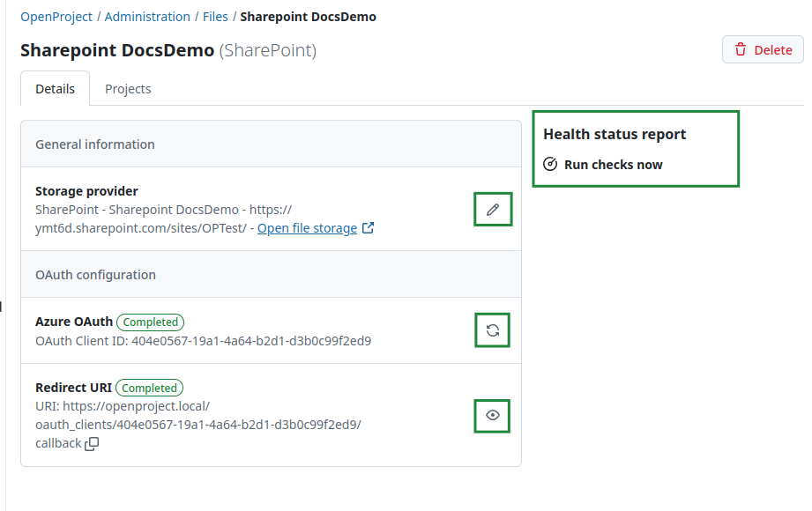Navigate to Administration via breadcrumb
Screen dimensions: 812x511
(146, 16)
